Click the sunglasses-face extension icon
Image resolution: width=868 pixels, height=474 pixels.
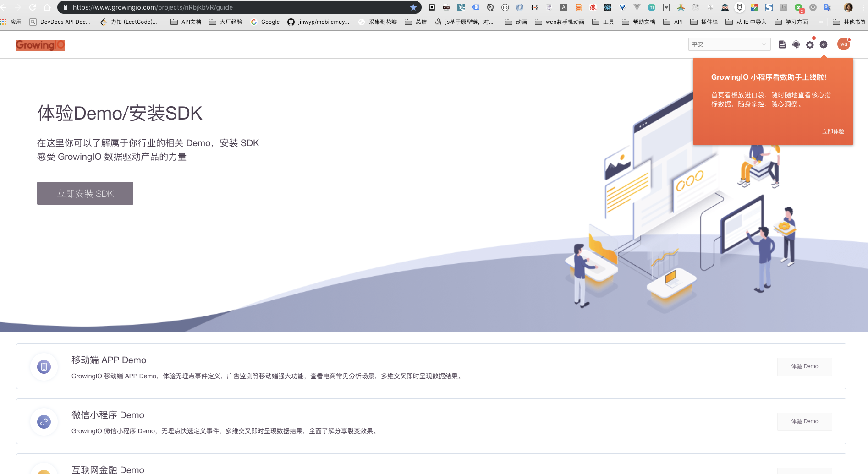coord(446,7)
